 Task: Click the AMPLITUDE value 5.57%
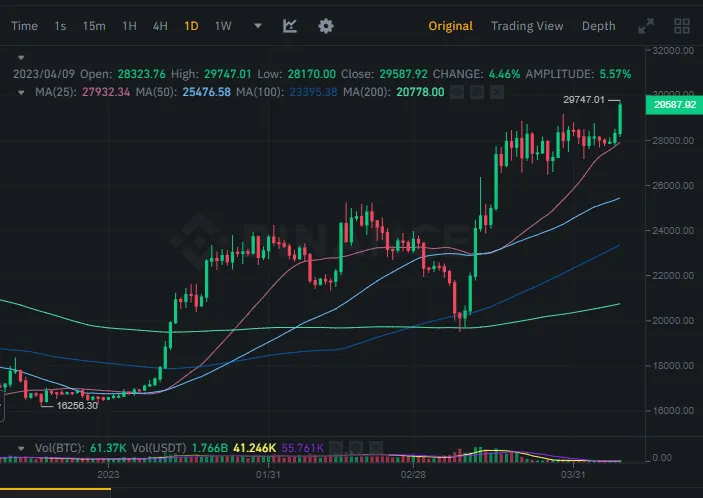[616, 74]
